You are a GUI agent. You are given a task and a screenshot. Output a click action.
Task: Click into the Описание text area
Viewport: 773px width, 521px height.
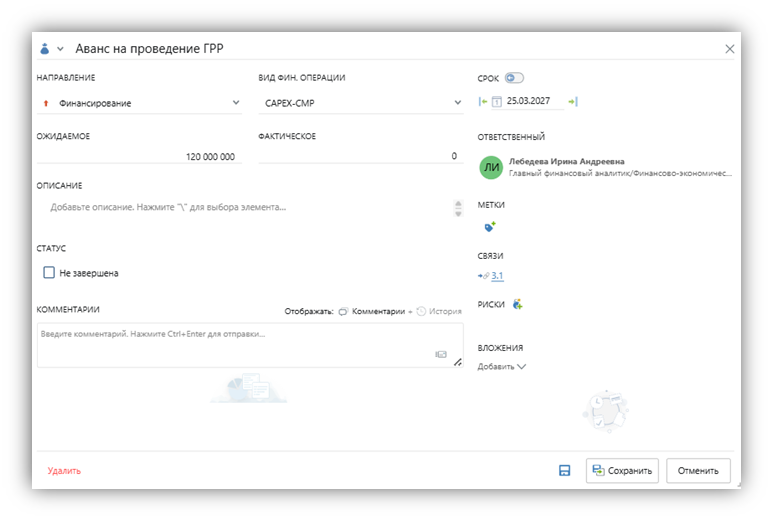pyautogui.click(x=244, y=208)
